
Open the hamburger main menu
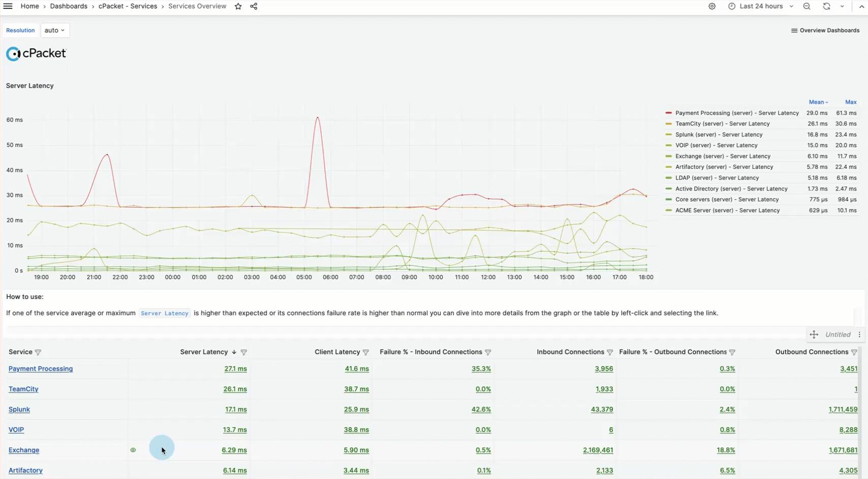8,6
